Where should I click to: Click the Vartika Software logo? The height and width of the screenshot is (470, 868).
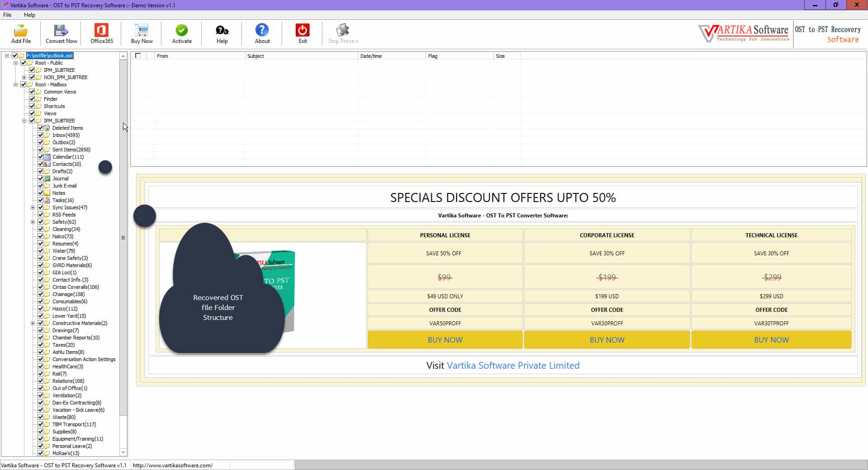click(x=744, y=33)
